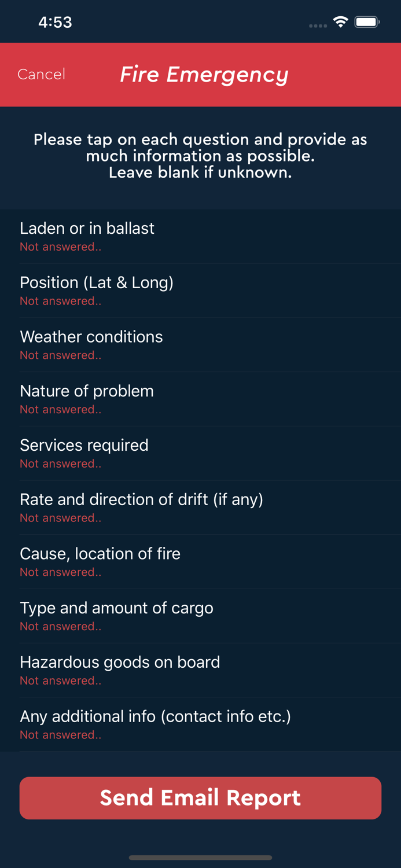The height and width of the screenshot is (868, 401).
Task: Tap the instruction text about providing information
Action: coord(200,156)
